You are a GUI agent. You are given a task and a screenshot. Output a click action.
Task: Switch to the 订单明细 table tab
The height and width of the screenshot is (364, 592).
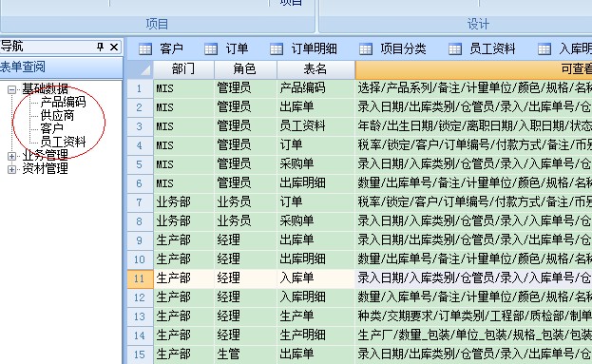[303, 49]
